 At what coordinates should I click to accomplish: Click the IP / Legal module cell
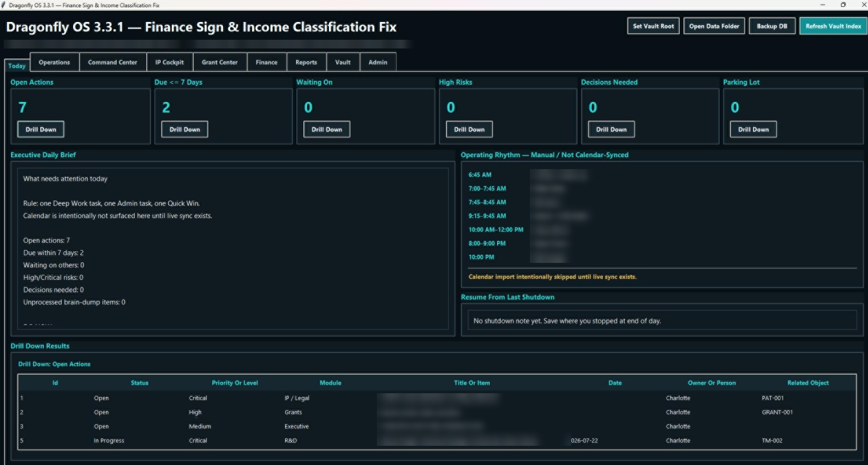(x=297, y=398)
